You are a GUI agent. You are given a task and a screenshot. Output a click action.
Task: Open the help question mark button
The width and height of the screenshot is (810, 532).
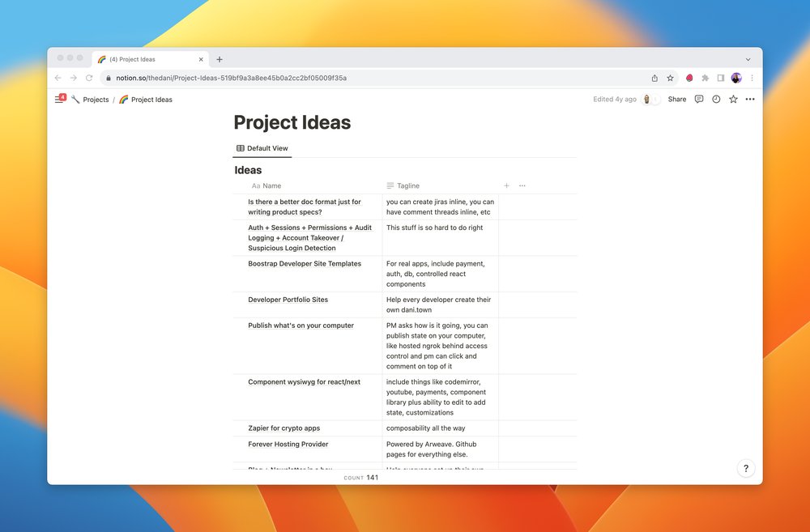[746, 469]
